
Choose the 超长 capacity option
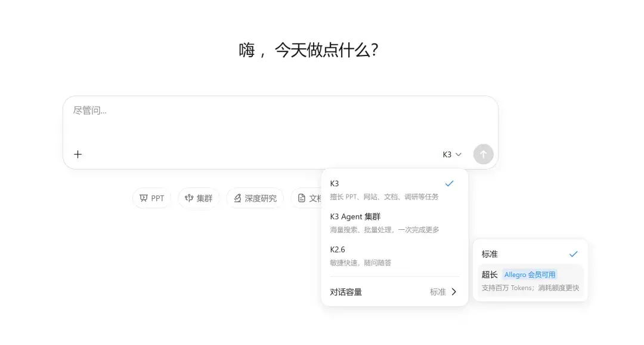(530, 281)
